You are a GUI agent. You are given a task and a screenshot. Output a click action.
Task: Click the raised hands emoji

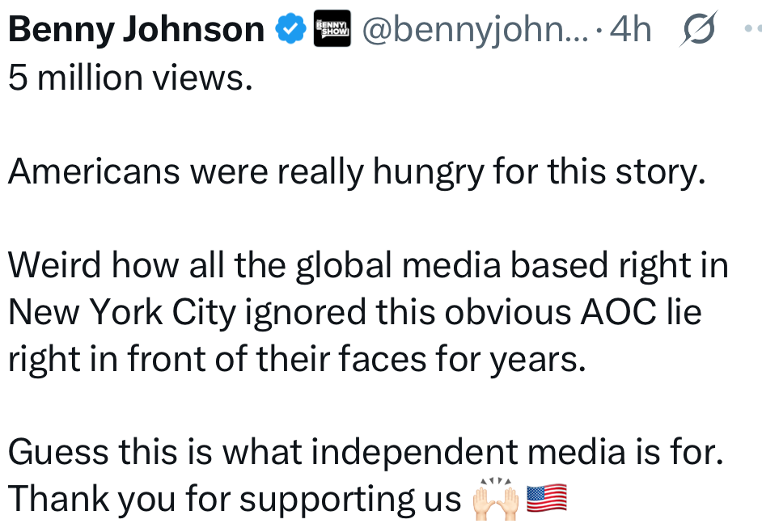(495, 498)
